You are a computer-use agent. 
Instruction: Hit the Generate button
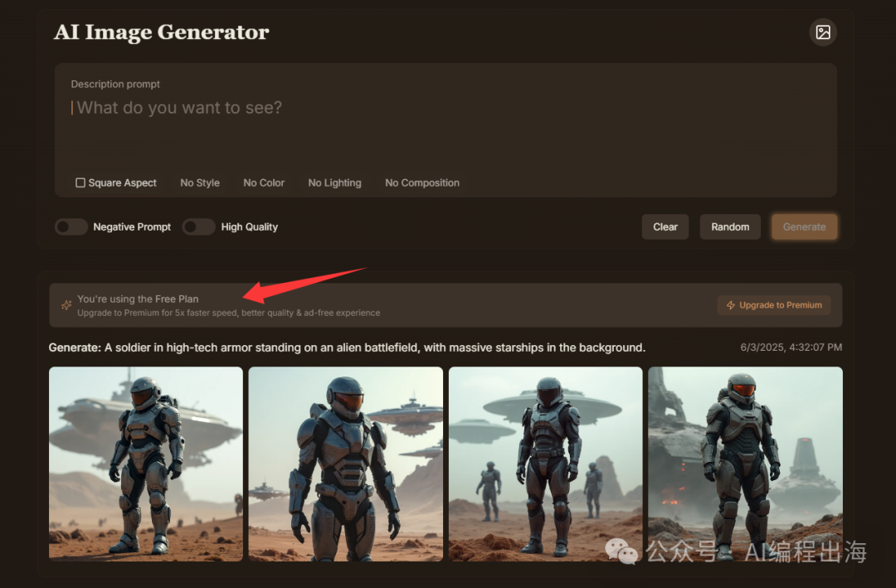804,226
